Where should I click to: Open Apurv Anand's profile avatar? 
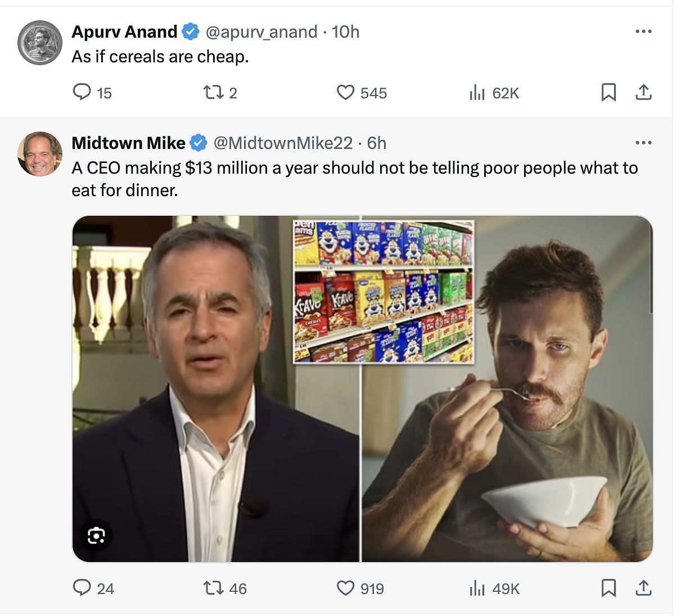click(x=39, y=42)
